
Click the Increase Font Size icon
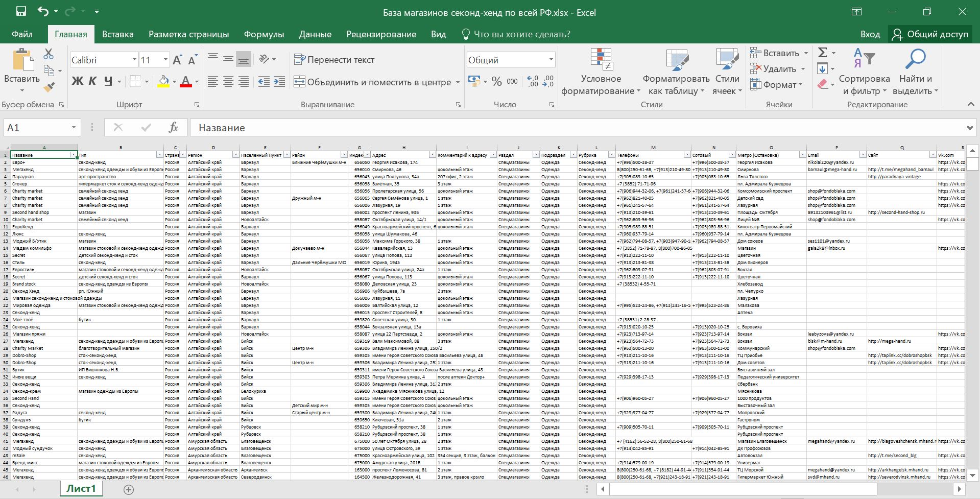(x=177, y=60)
